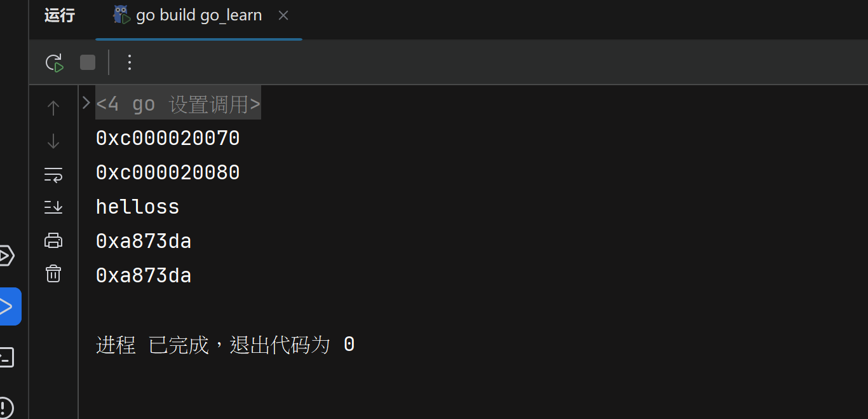
Task: Rerun the go build go_learn configuration
Action: click(x=54, y=62)
